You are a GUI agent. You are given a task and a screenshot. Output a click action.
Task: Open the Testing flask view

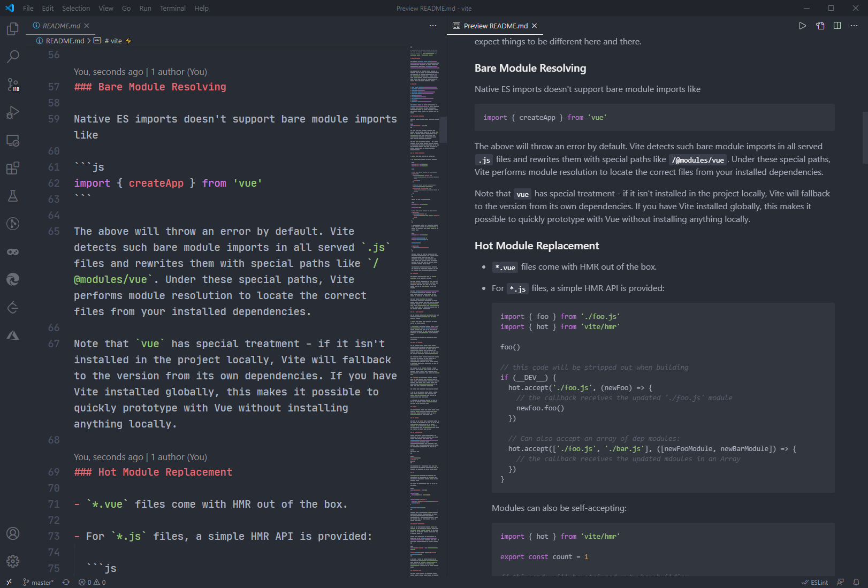pyautogui.click(x=13, y=196)
